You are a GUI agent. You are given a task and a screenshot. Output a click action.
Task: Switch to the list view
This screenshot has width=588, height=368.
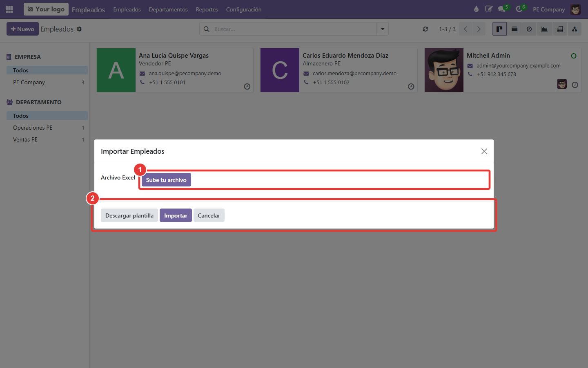coord(514,29)
